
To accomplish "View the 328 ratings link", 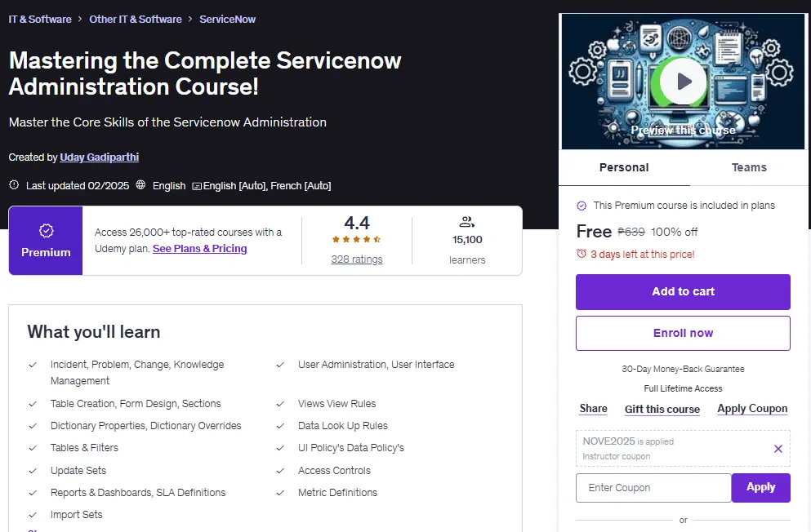I will 357,259.
